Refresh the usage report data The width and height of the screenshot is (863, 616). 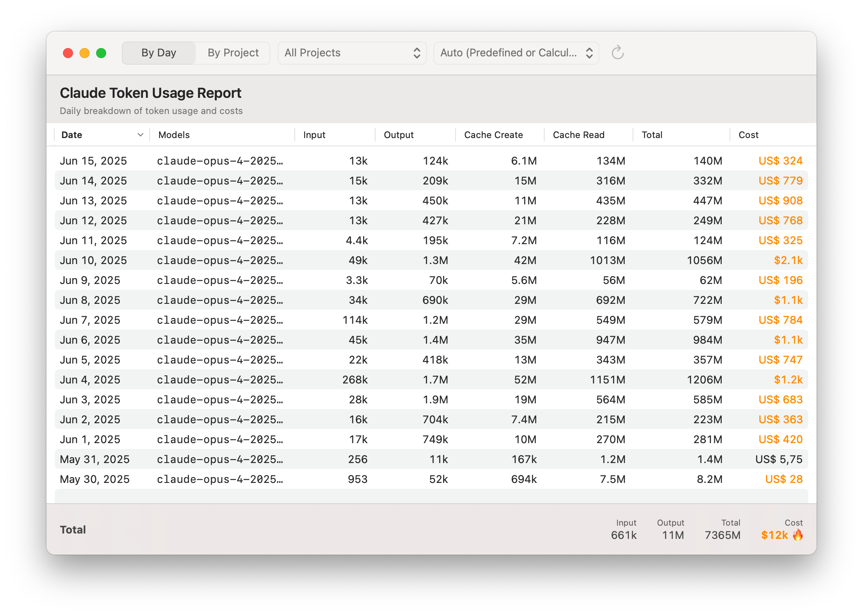point(618,53)
